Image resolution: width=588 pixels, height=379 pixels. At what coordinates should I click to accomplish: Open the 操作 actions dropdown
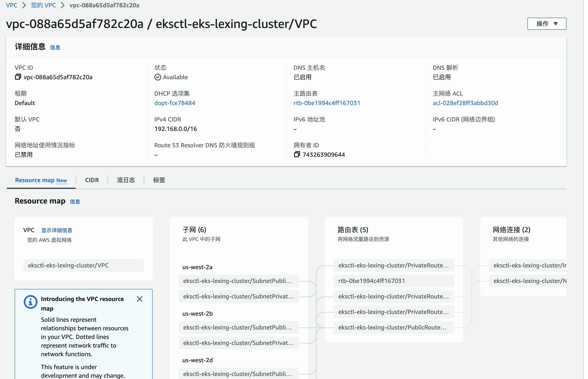546,24
